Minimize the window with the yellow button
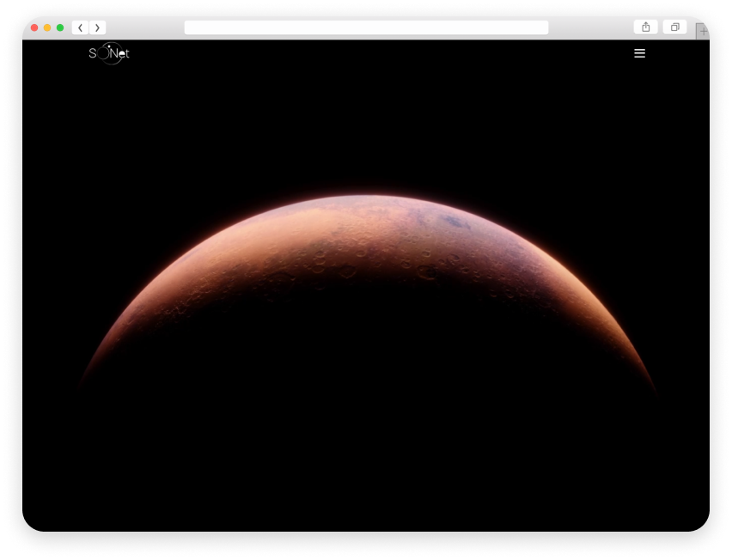732x560 pixels. (x=47, y=27)
